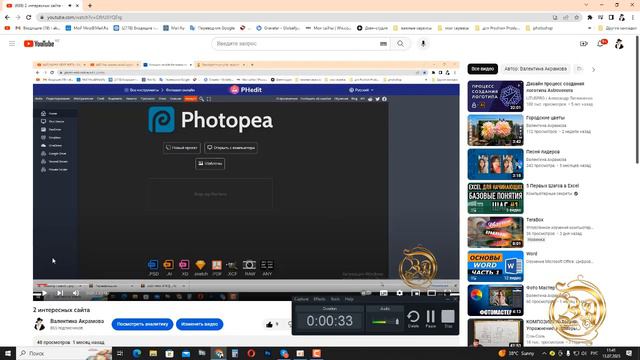Open the Excel basics playlist thumbnail
Screen dimensions: 640x360
pos(495,198)
